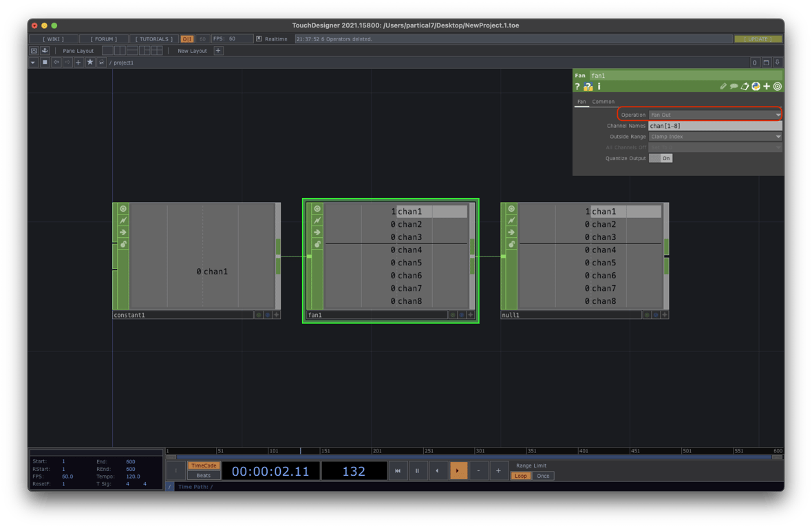Go back with the left arrow in path bar

pyautogui.click(x=56, y=63)
